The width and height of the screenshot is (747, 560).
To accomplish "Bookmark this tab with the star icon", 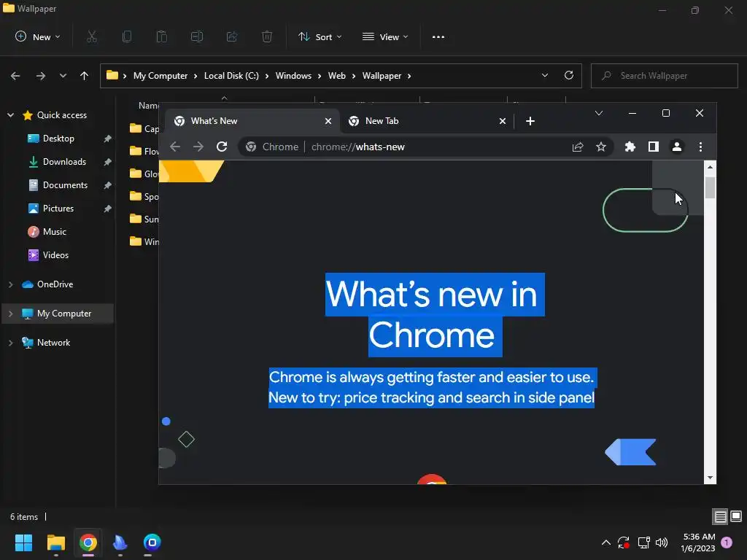I will (601, 147).
